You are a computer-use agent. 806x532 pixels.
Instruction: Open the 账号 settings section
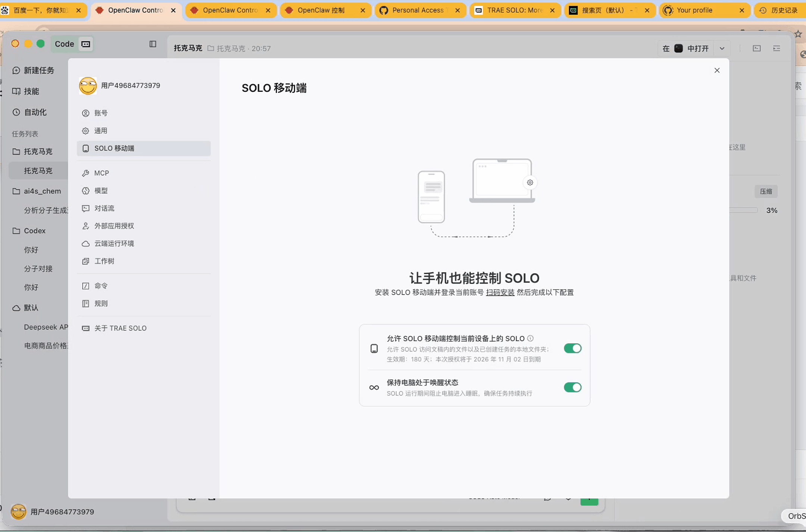144,113
